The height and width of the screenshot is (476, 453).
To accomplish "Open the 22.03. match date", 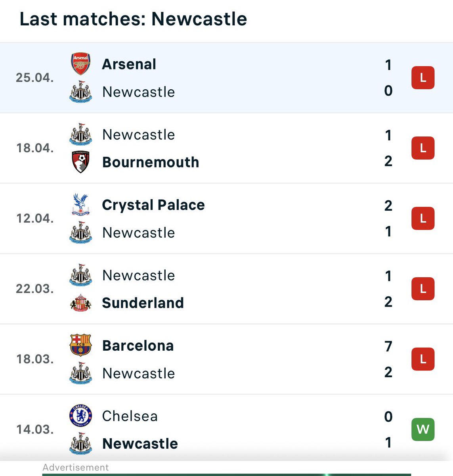I will (35, 289).
